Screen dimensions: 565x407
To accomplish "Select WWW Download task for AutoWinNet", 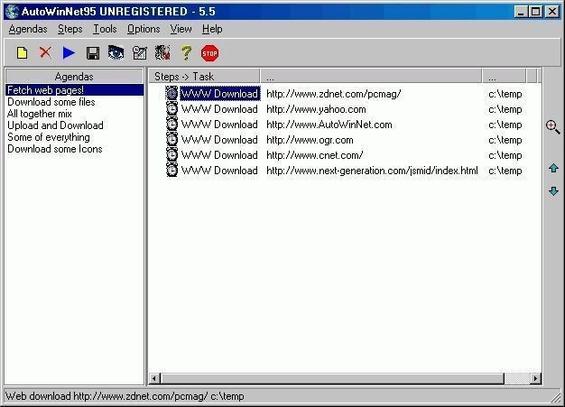I will tap(219, 125).
